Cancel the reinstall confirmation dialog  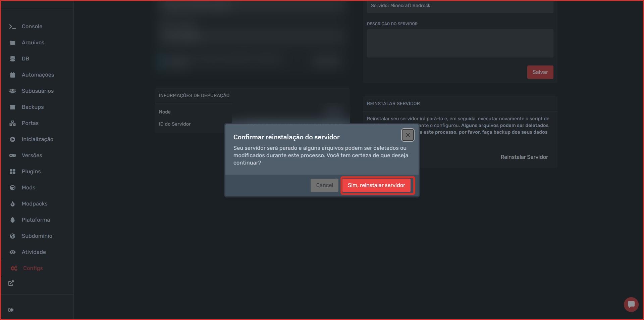(x=324, y=185)
